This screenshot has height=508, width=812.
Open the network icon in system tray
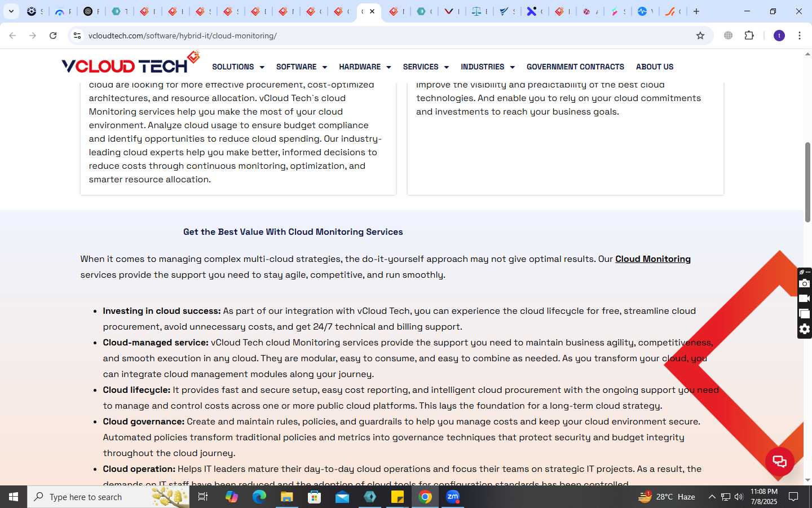coord(726,497)
